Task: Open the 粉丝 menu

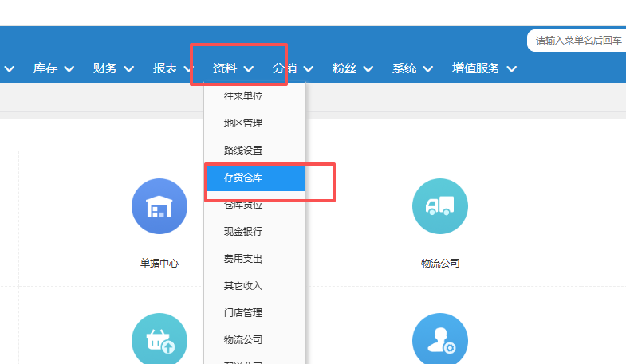Action: [x=344, y=68]
